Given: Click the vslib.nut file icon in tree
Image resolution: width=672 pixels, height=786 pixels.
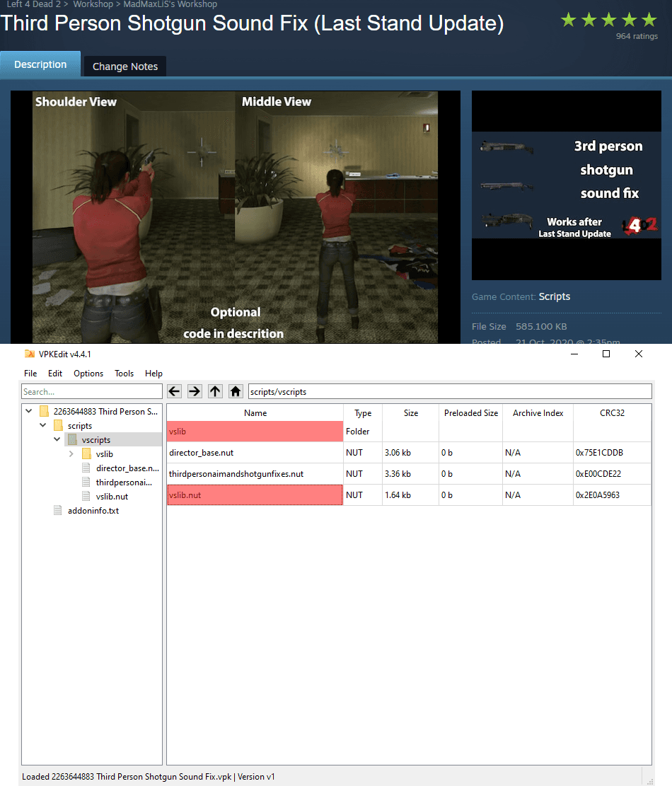Looking at the screenshot, I should (x=86, y=496).
